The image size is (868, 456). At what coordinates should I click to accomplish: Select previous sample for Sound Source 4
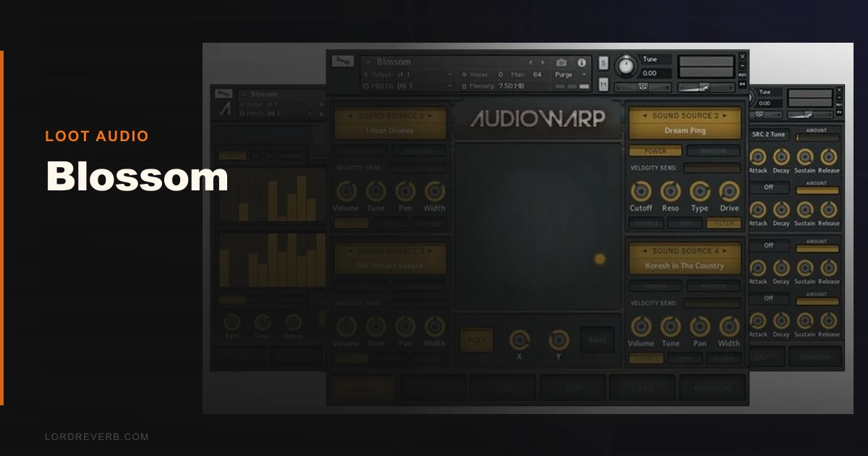pyautogui.click(x=645, y=251)
